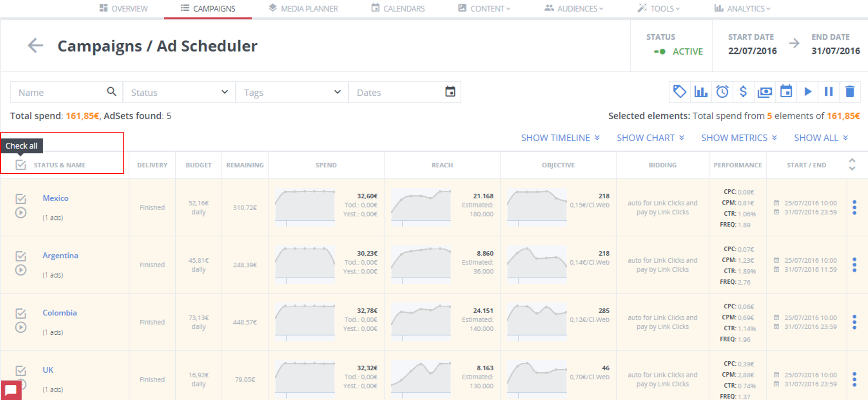Open the ANALYTICS menu dropdown
Screen dimensions: 868x400
click(x=743, y=8)
